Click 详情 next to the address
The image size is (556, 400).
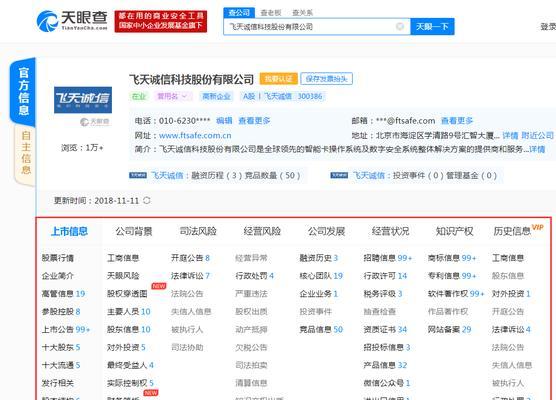(510, 135)
